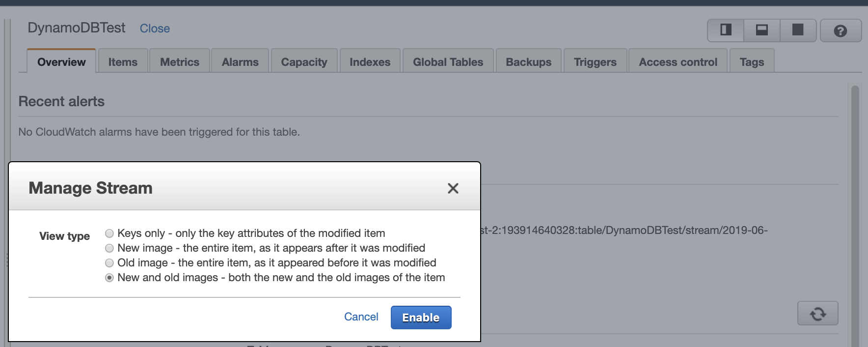The width and height of the screenshot is (868, 347).
Task: Open the Global Tables tab
Action: [x=448, y=62]
